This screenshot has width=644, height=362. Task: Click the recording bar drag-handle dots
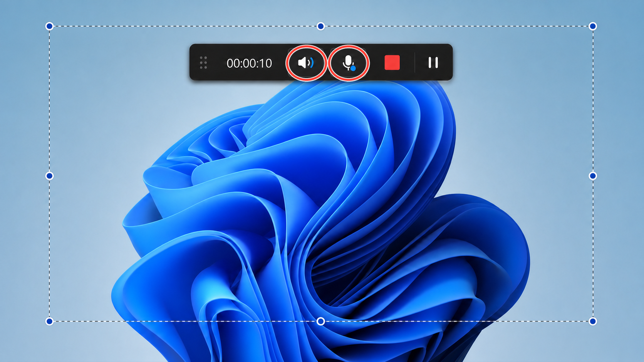point(203,63)
